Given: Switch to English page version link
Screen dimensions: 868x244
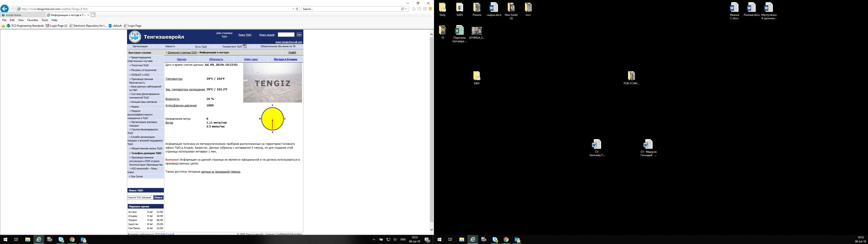Looking at the screenshot, I should point(292,53).
